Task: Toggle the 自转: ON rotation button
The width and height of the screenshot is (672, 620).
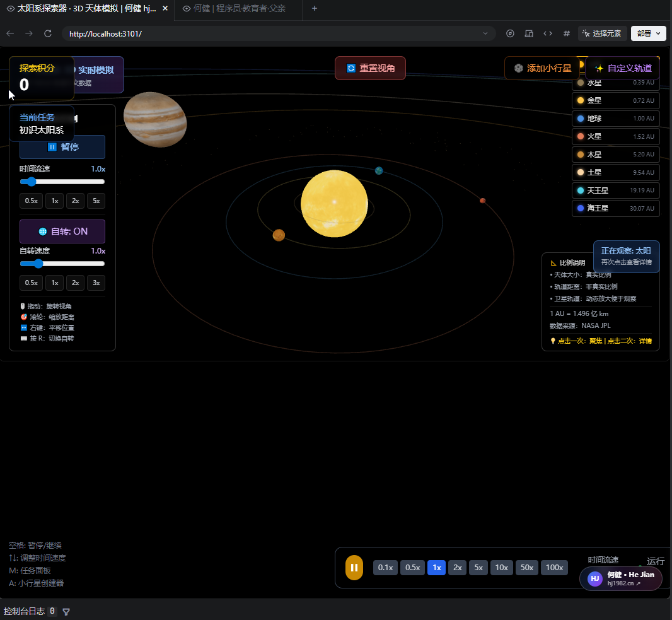Action: pyautogui.click(x=62, y=231)
